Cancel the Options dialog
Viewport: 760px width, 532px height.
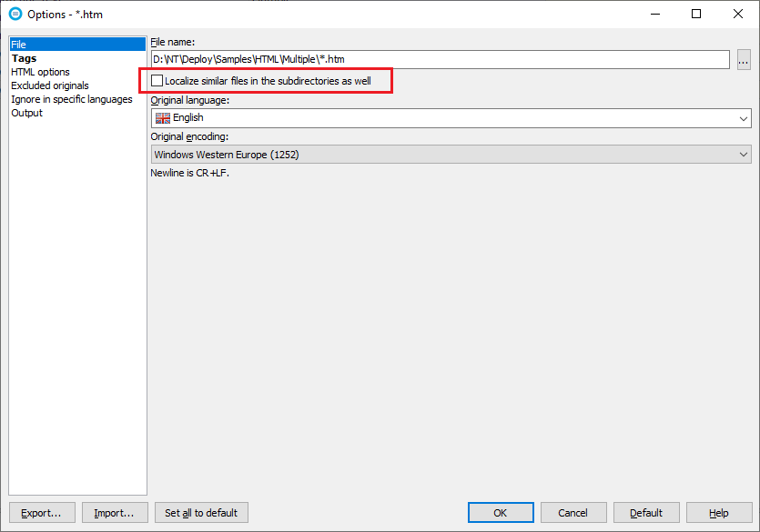[x=573, y=513]
